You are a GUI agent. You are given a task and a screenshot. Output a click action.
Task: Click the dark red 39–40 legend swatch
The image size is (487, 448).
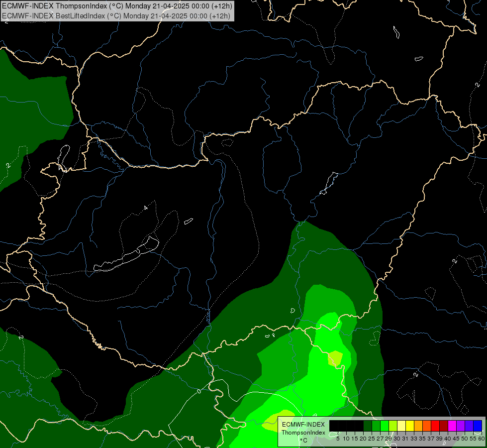pyautogui.click(x=444, y=426)
